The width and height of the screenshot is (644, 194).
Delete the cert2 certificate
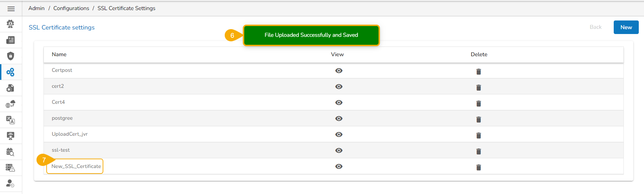(x=478, y=87)
